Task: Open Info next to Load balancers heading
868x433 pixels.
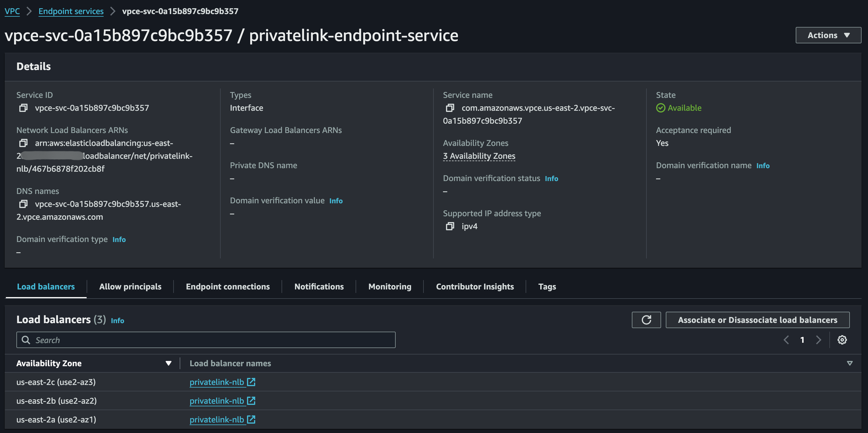Action: pos(117,321)
